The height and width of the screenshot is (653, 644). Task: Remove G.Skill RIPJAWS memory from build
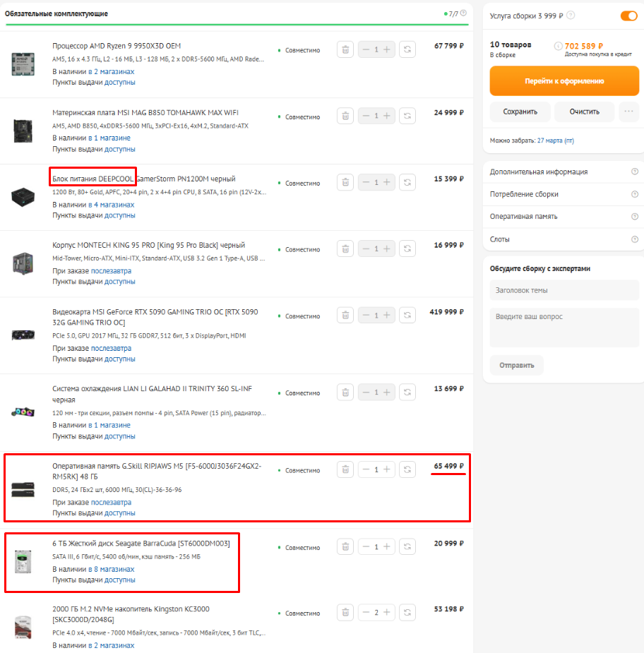pos(345,469)
